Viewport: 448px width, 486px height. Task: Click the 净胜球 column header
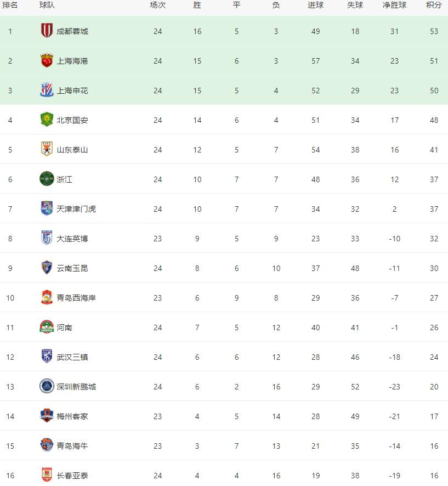pyautogui.click(x=394, y=5)
